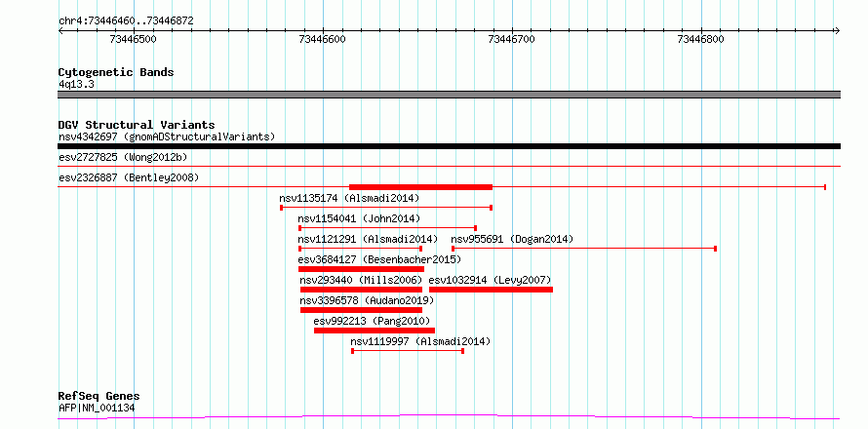Viewport: 868px width, 429px height.
Task: Click the nsv4342697 gnomAD variant label
Action: pos(167,136)
